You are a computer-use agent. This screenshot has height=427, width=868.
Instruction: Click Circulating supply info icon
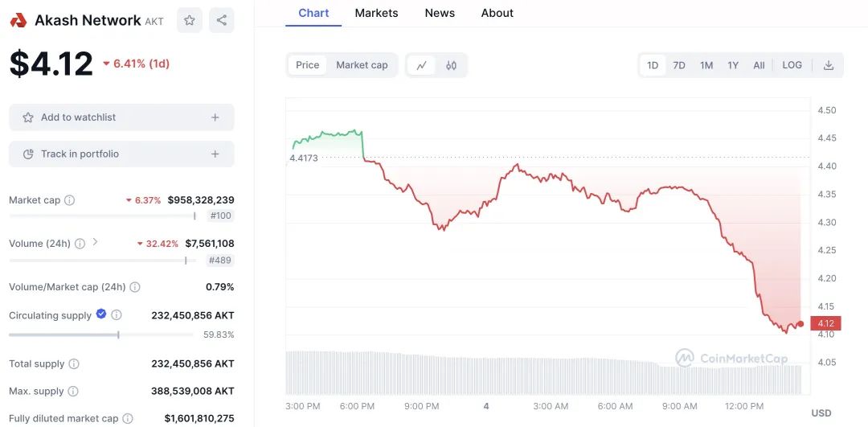coord(117,315)
